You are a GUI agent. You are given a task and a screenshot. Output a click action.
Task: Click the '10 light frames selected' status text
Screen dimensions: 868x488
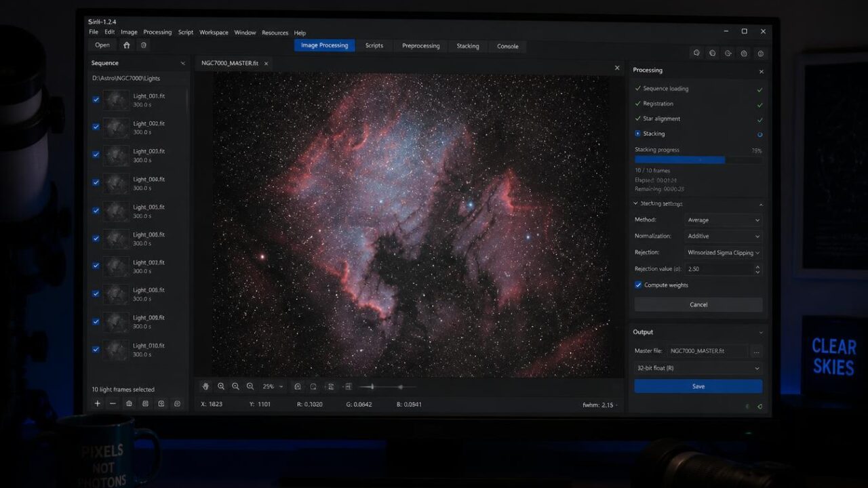pyautogui.click(x=123, y=390)
